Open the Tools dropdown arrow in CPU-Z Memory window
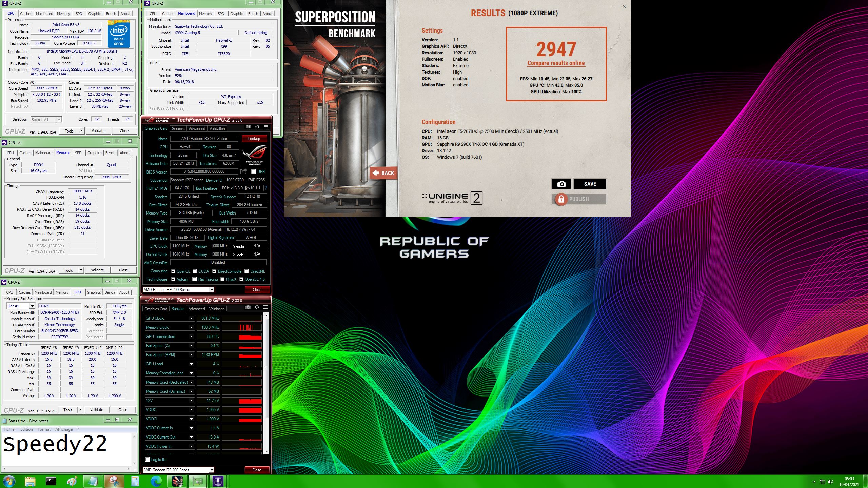The height and width of the screenshot is (488, 868). click(81, 270)
